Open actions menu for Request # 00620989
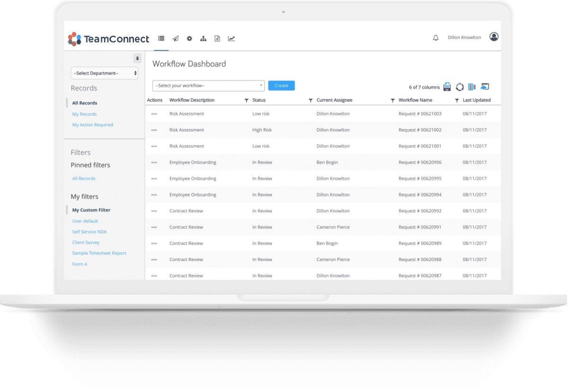This screenshot has width=568, height=392. (154, 244)
